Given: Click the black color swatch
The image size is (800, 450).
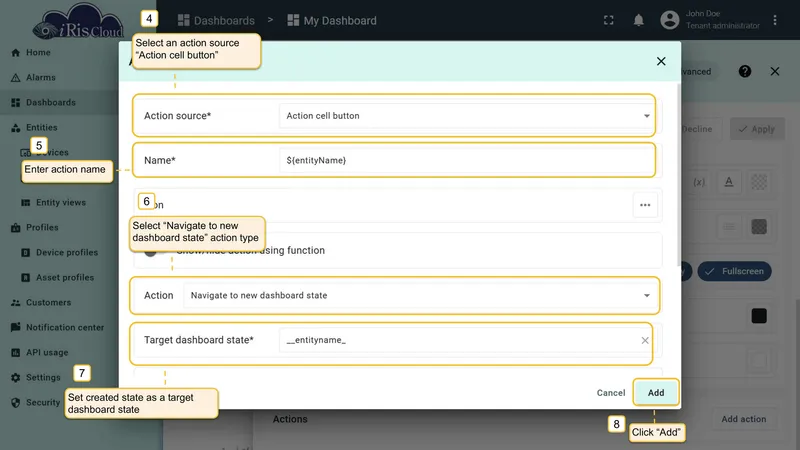Looking at the screenshot, I should pyautogui.click(x=759, y=316).
